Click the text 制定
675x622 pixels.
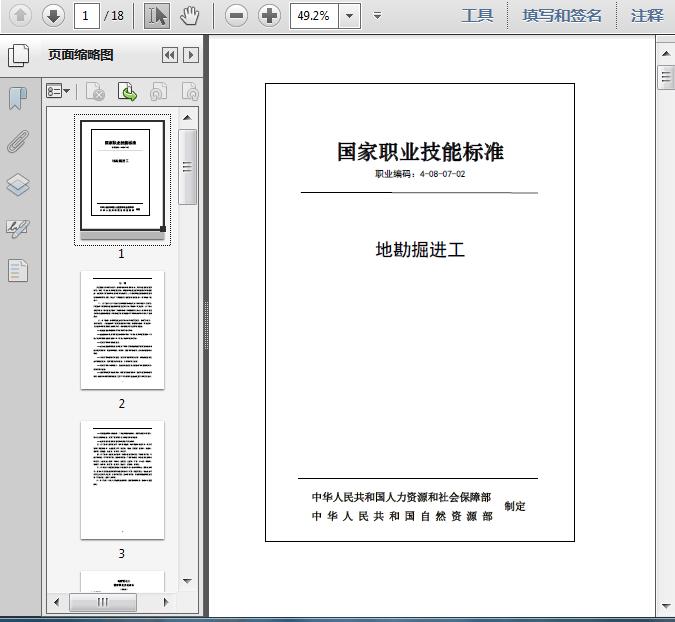click(x=515, y=506)
